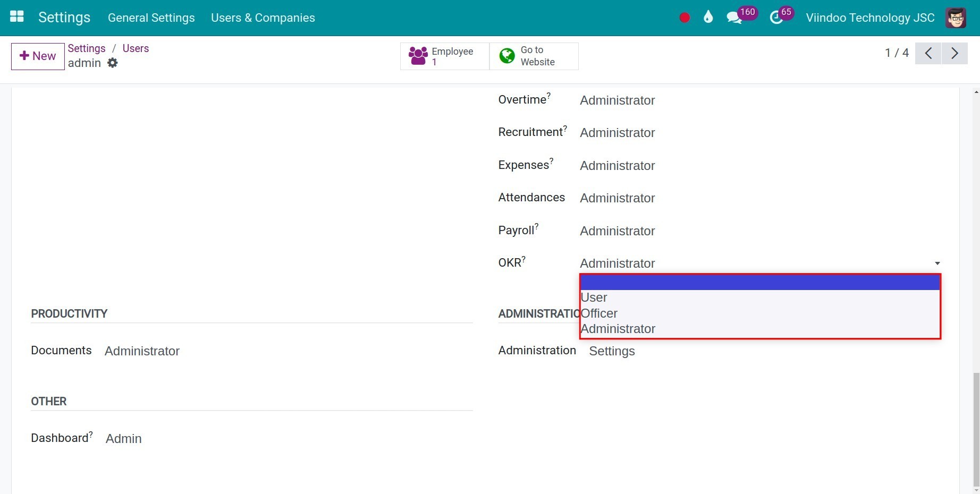Click the Recruitment help question mark

(565, 127)
